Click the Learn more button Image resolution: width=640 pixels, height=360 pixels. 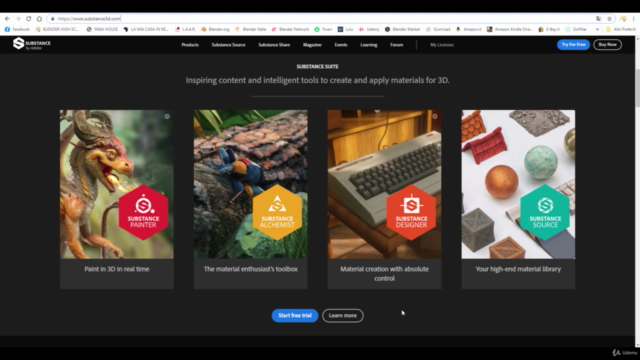[x=342, y=316]
